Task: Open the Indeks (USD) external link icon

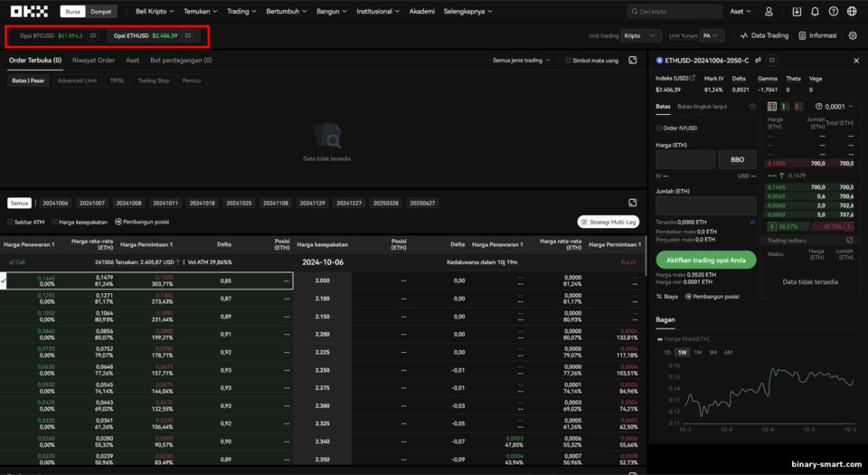Action: (692, 78)
